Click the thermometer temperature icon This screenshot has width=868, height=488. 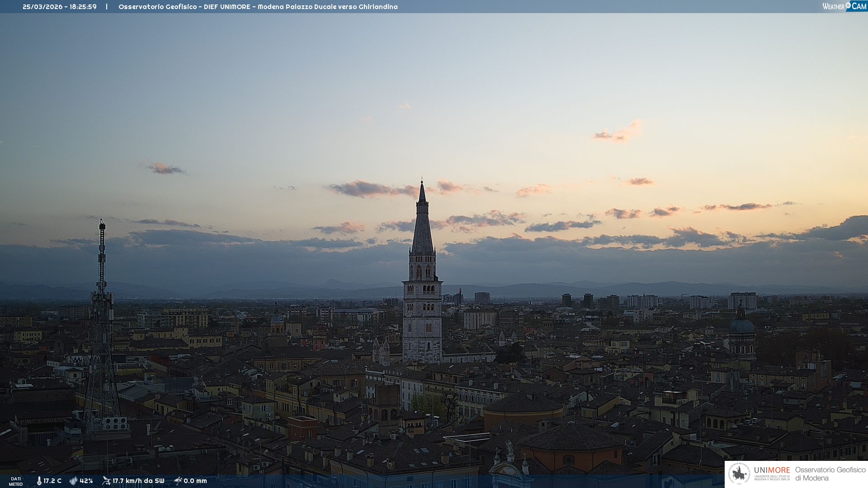coord(39,481)
